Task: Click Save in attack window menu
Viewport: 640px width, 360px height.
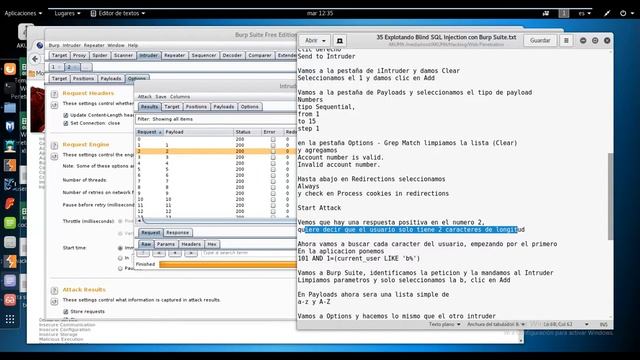Action: click(161, 96)
